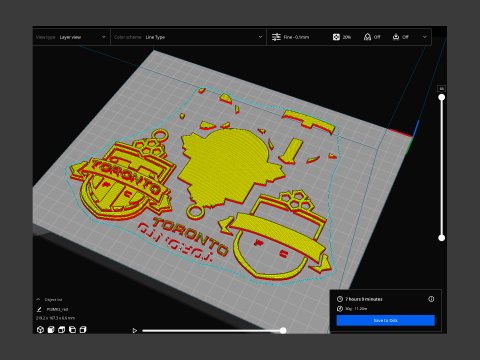Open the Color scheme Line Type dropdown
Screen dimensions: 480x360
point(188,37)
